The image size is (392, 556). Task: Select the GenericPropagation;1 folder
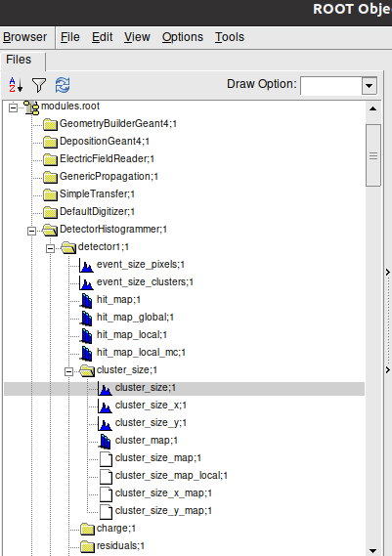(109, 176)
